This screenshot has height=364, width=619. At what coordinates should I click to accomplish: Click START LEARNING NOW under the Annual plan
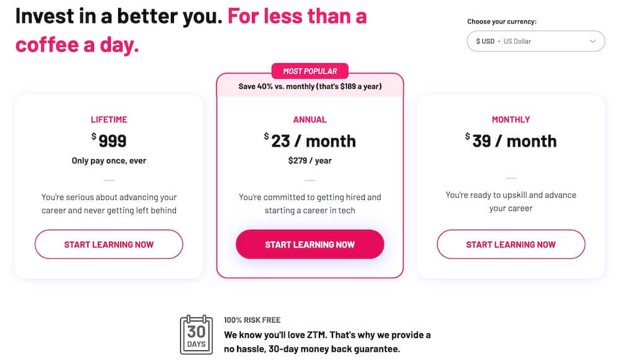point(309,244)
